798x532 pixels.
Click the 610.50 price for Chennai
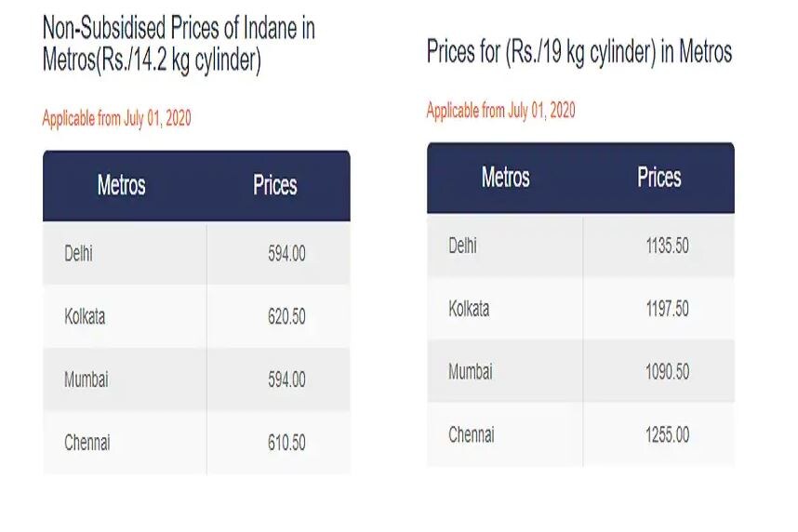[x=286, y=443]
